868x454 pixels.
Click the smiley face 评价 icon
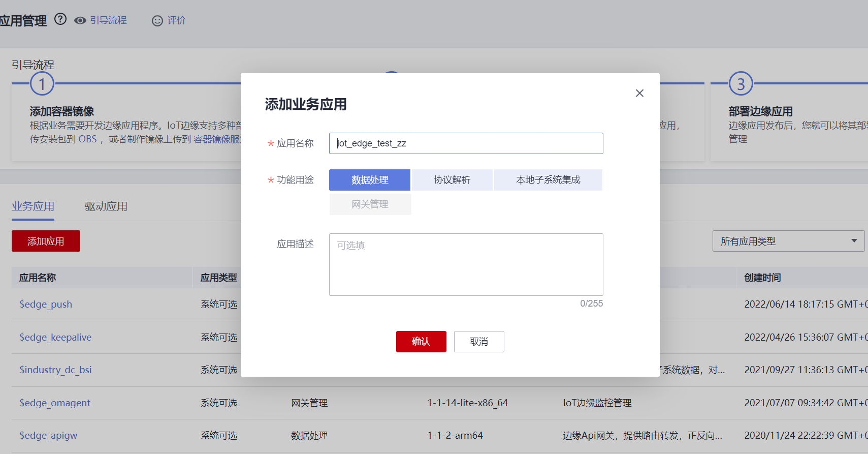(157, 20)
